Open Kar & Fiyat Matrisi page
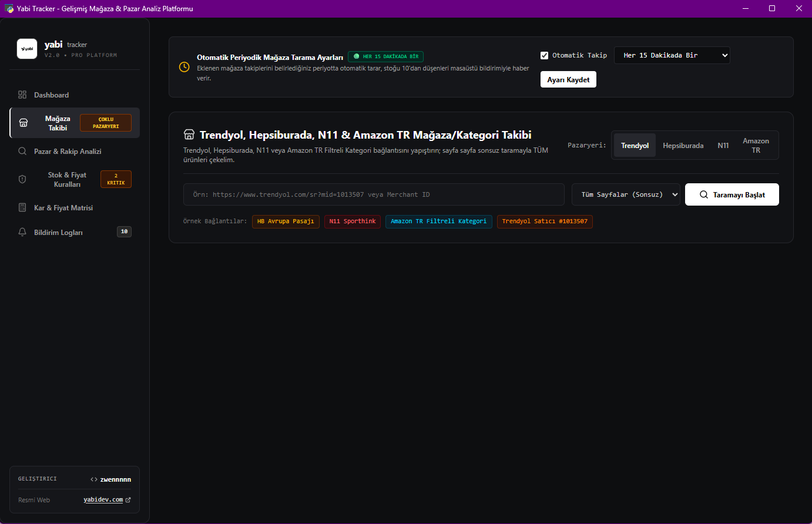 75,207
